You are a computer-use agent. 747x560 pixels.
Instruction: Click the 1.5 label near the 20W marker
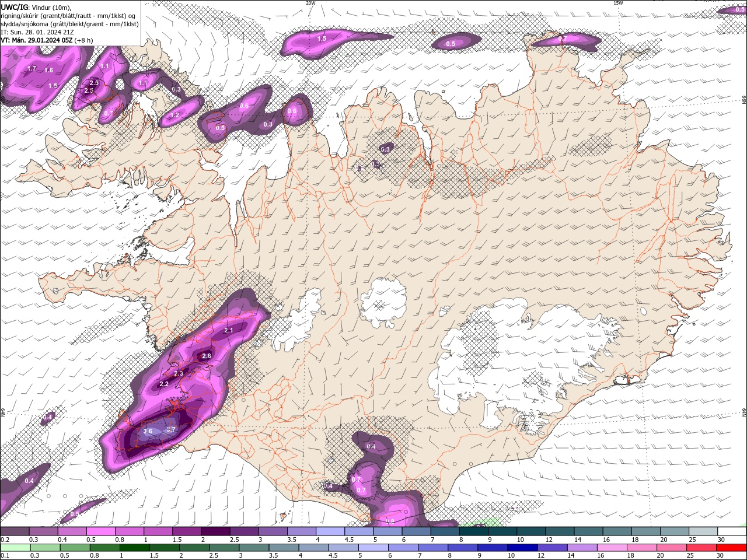coord(322,38)
